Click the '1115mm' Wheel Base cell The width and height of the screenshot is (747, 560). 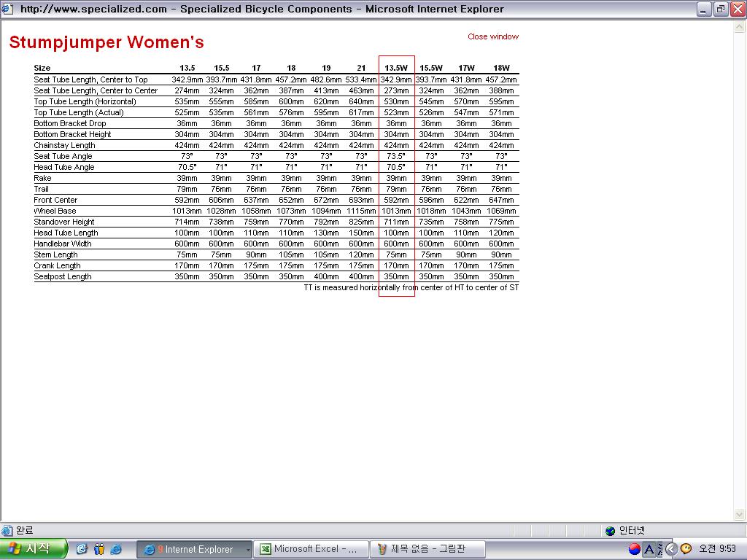coord(361,211)
